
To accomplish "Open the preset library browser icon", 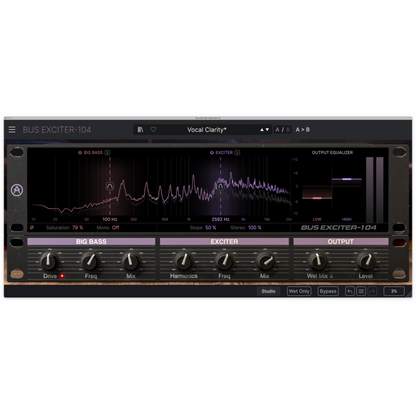I will pyautogui.click(x=140, y=129).
